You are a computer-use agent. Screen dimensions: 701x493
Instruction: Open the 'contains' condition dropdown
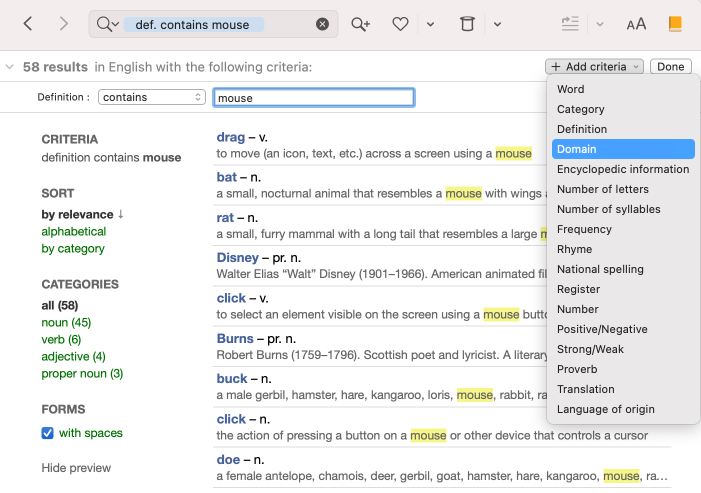152,97
